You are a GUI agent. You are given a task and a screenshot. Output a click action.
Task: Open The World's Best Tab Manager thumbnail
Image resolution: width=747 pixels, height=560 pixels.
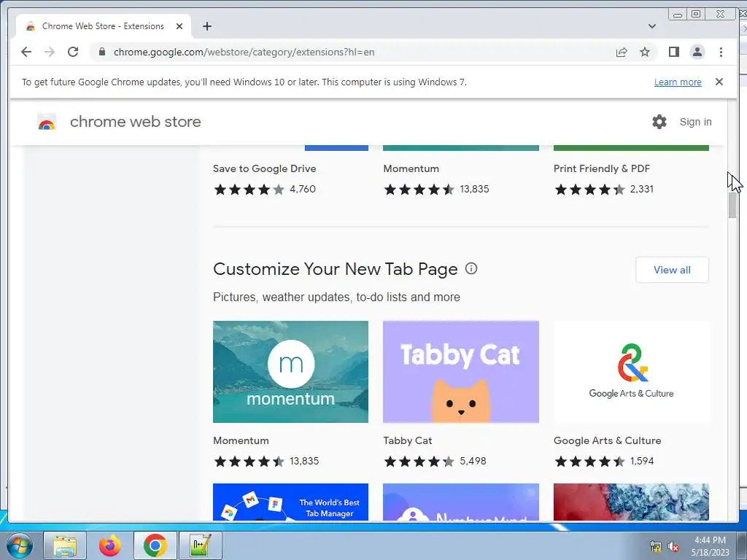[x=290, y=502]
